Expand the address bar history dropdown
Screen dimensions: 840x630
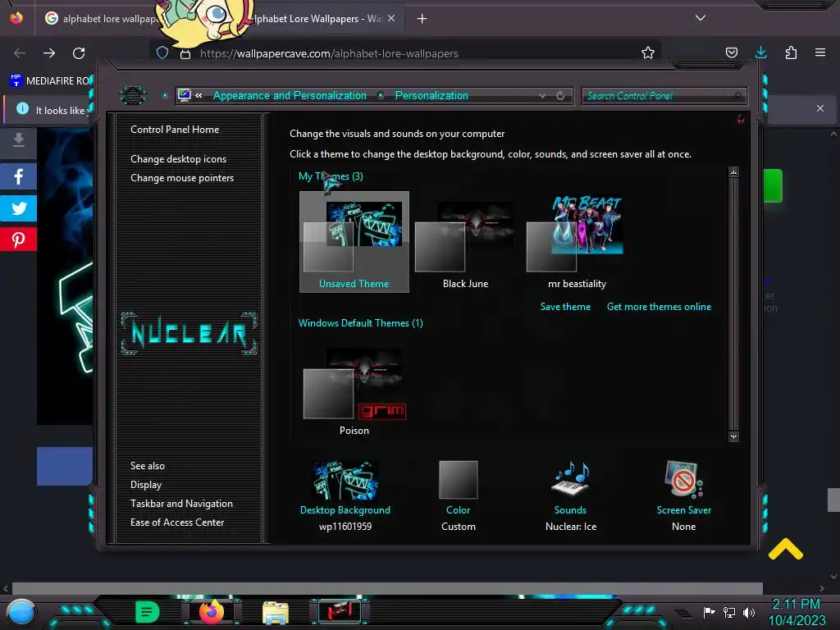[543, 96]
